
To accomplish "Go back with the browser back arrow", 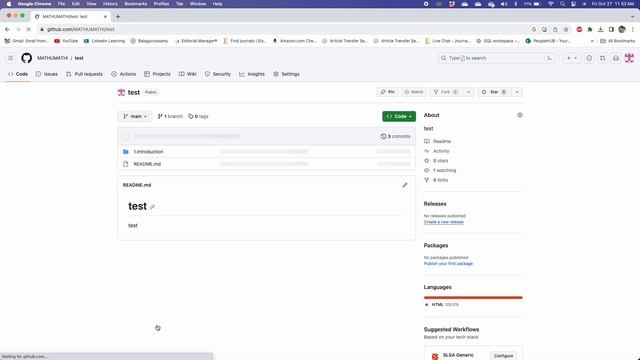I will 7,29.
